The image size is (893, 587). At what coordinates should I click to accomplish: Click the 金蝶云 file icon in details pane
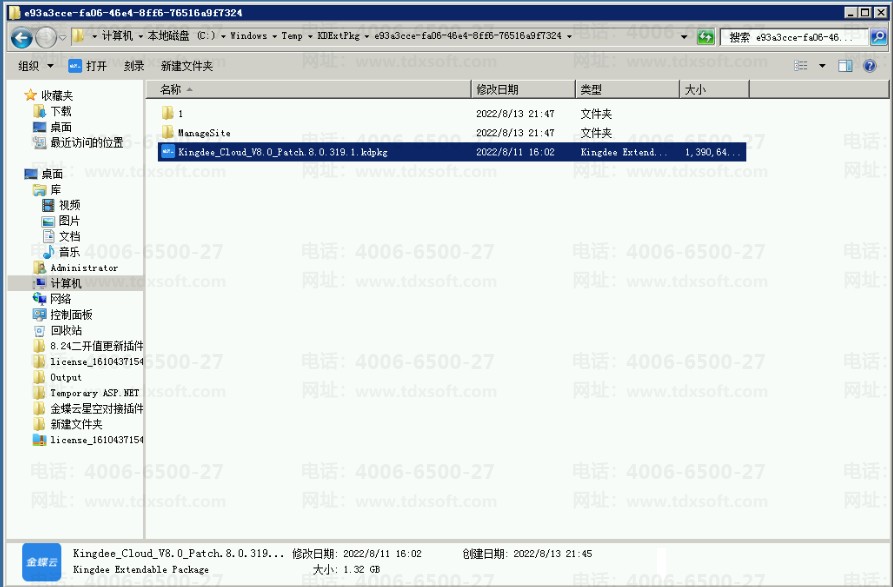click(x=42, y=562)
